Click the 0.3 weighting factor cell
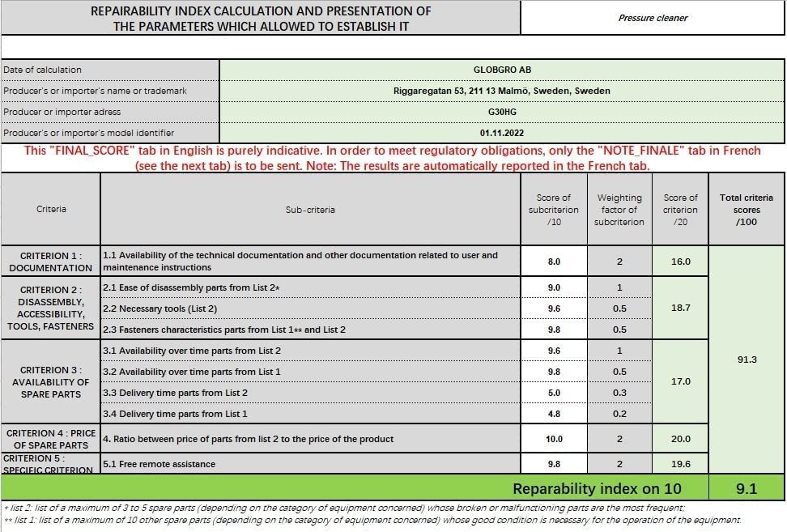Image resolution: width=787 pixels, height=532 pixels. [x=619, y=393]
